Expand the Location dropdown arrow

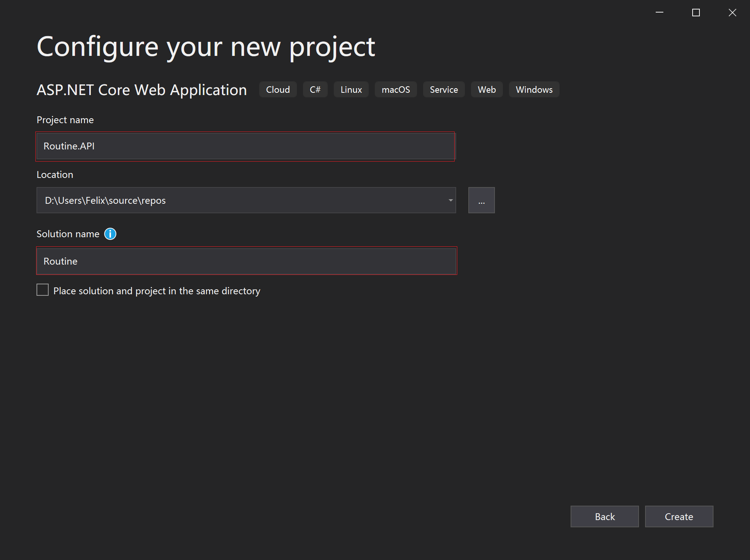450,200
